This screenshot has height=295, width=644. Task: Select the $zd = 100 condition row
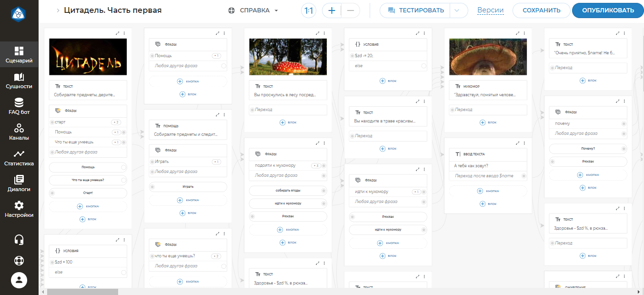88,262
